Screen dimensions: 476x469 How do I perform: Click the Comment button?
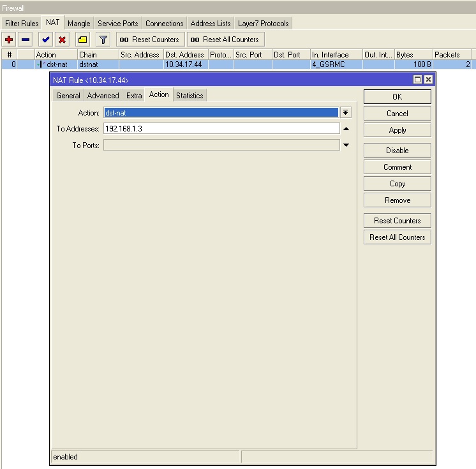point(397,167)
